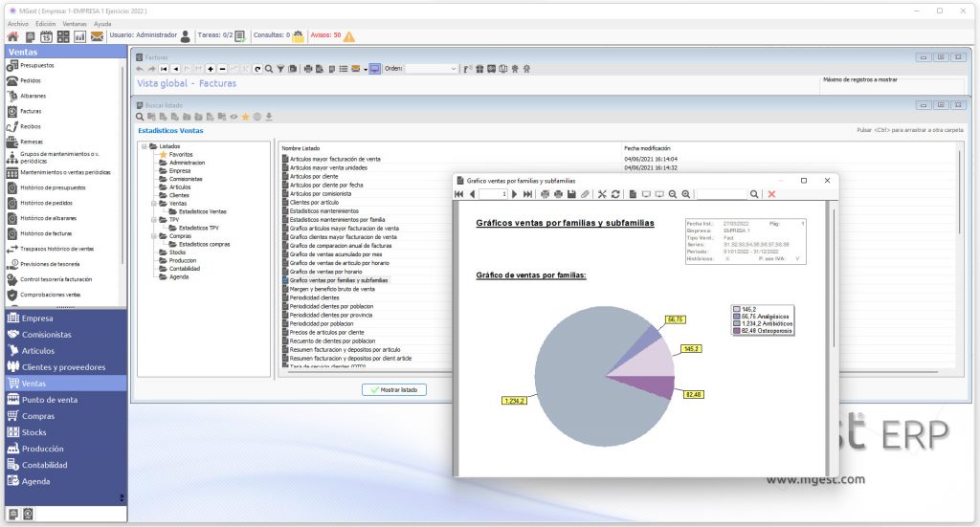Zoom in on the report preview
This screenshot has height=527, width=980.
[686, 194]
